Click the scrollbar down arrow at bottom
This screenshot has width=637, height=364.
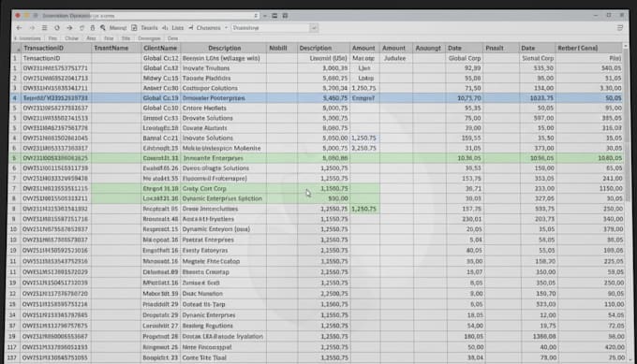(630, 359)
